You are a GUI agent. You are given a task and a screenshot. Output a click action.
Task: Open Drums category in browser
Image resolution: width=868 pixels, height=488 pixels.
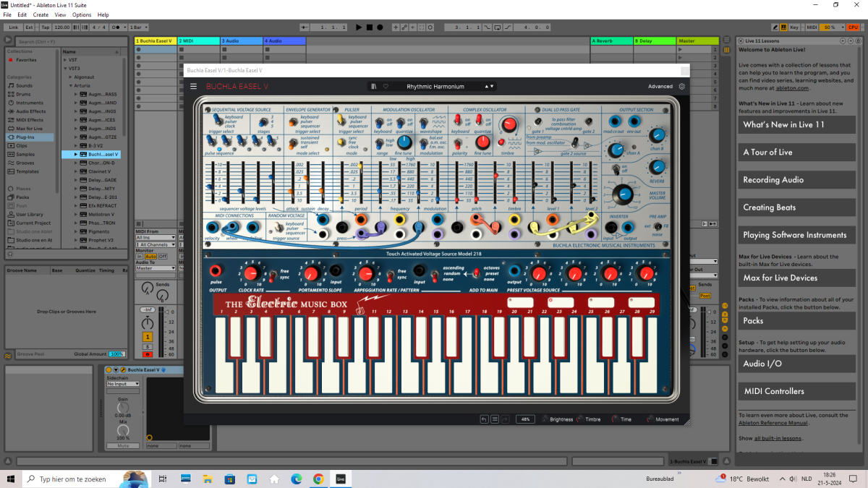[24, 94]
